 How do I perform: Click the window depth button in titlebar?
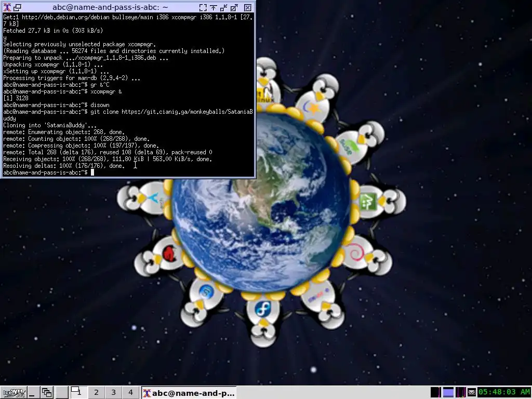(x=17, y=7)
